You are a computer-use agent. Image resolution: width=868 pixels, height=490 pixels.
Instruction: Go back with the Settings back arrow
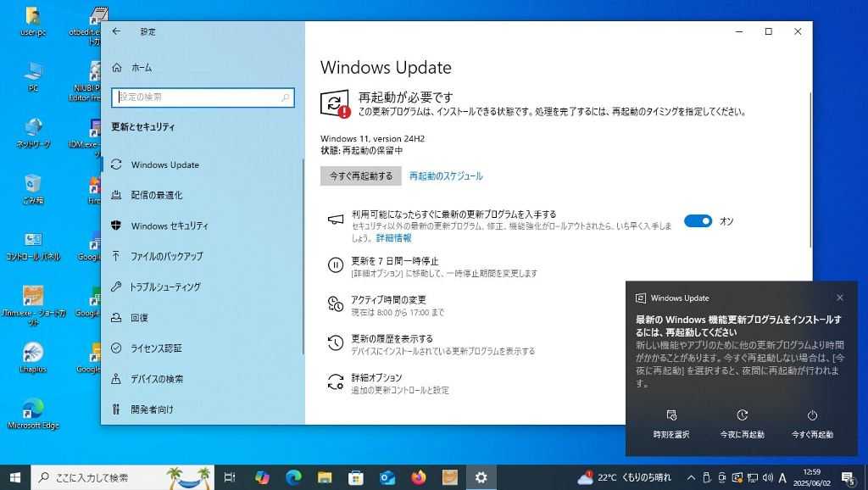(116, 31)
